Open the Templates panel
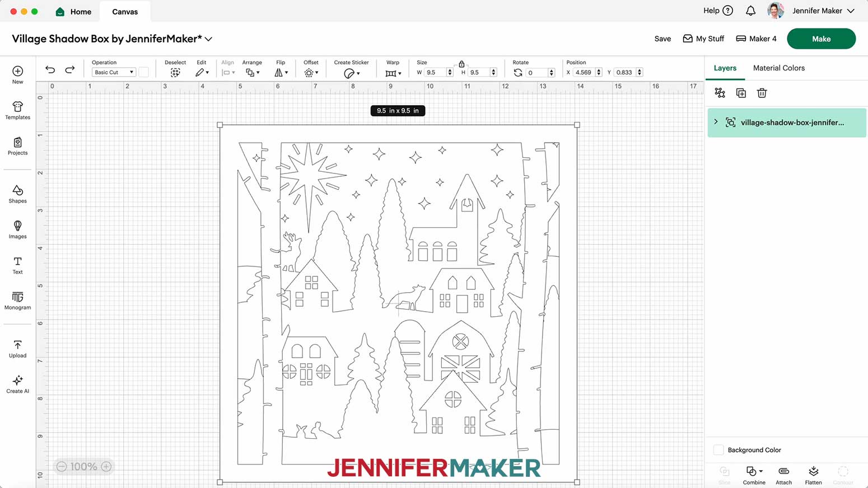868x488 pixels. 18,110
